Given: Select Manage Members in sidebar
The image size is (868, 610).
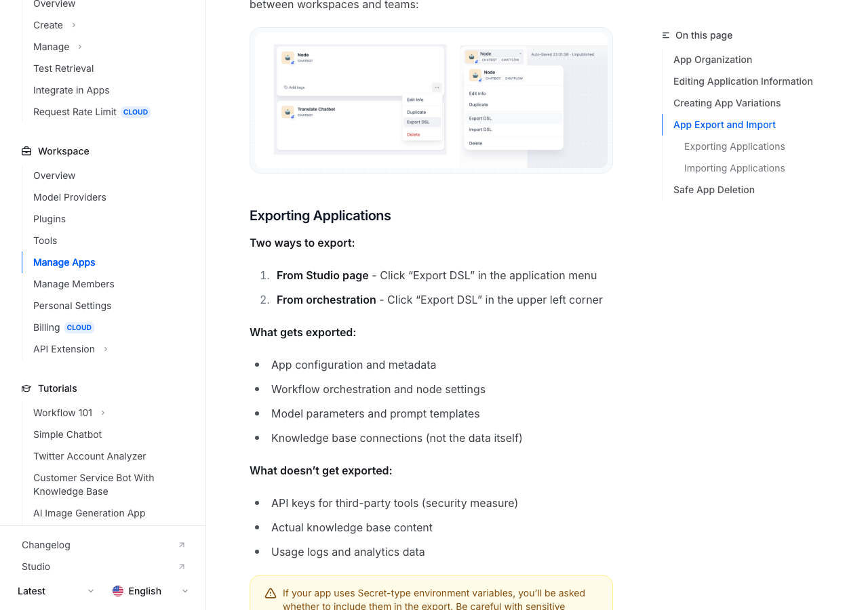Looking at the screenshot, I should coord(74,284).
